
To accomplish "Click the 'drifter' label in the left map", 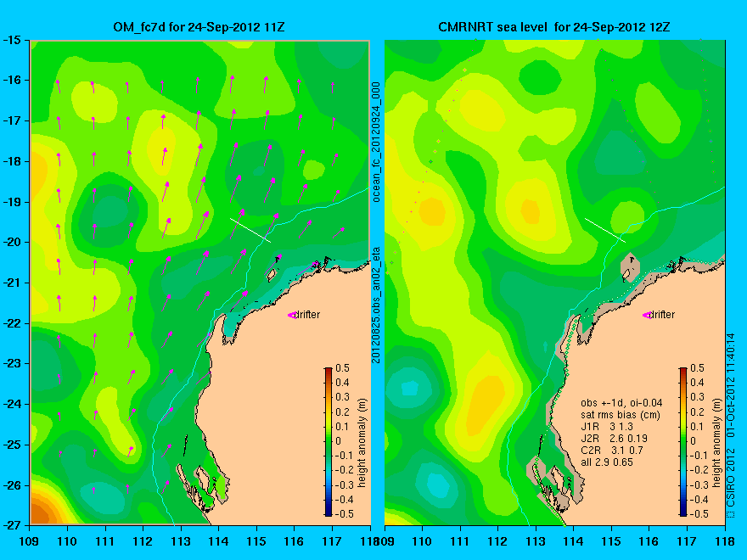I will pos(306,314).
